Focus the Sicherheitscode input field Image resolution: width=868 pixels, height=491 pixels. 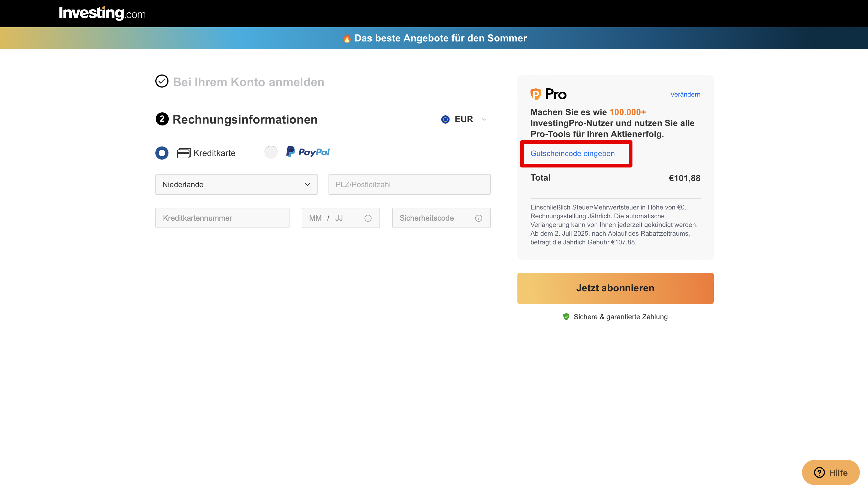coord(441,218)
